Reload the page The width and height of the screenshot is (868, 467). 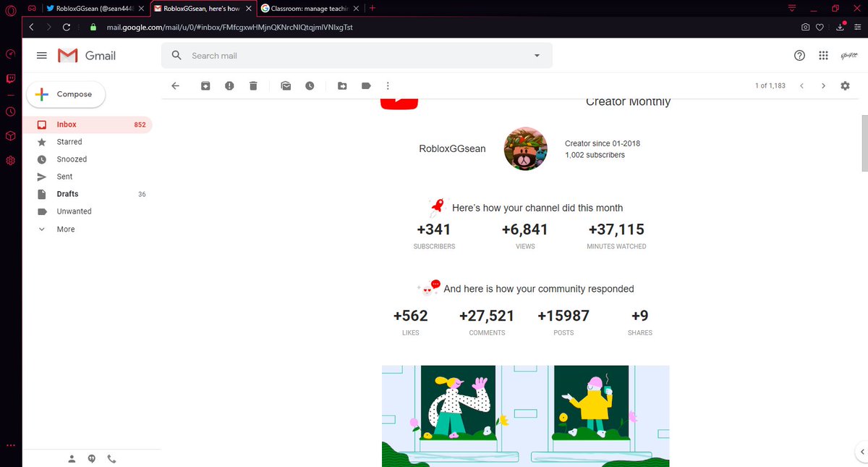coord(67,27)
